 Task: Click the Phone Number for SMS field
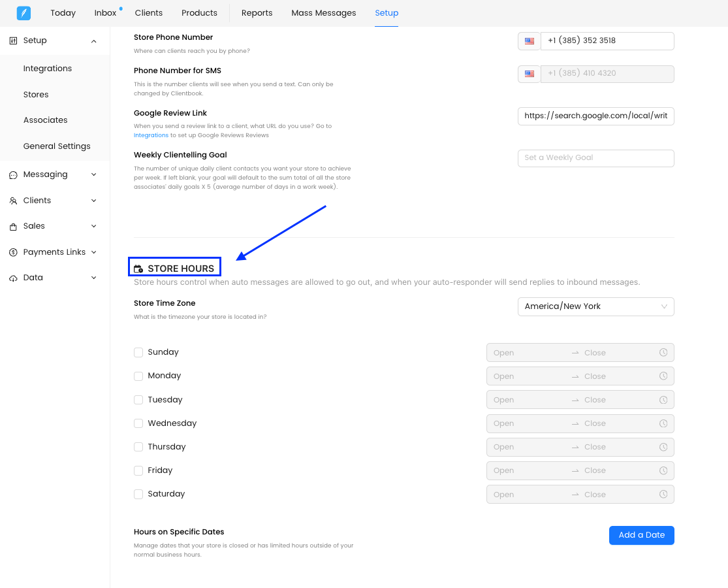click(x=607, y=74)
